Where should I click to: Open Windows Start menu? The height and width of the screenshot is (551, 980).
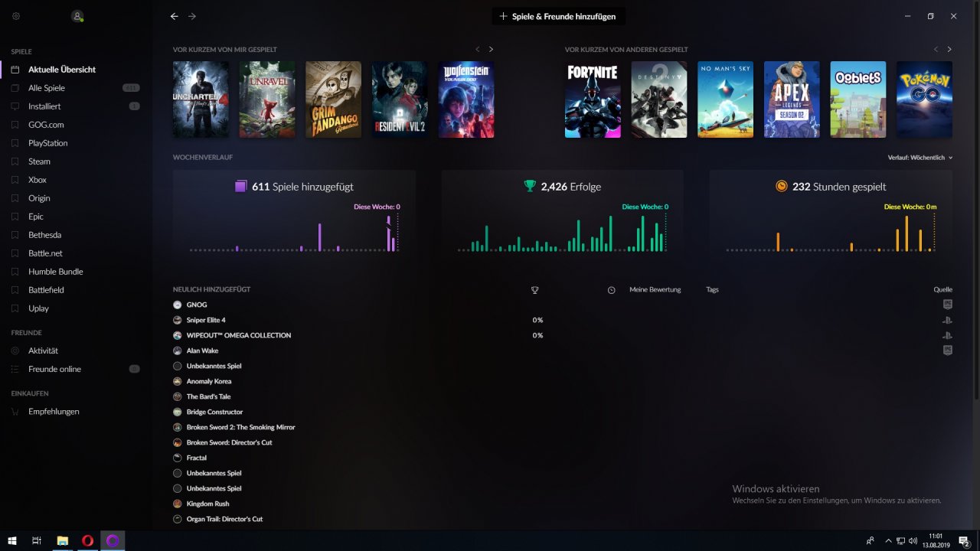[x=12, y=541]
